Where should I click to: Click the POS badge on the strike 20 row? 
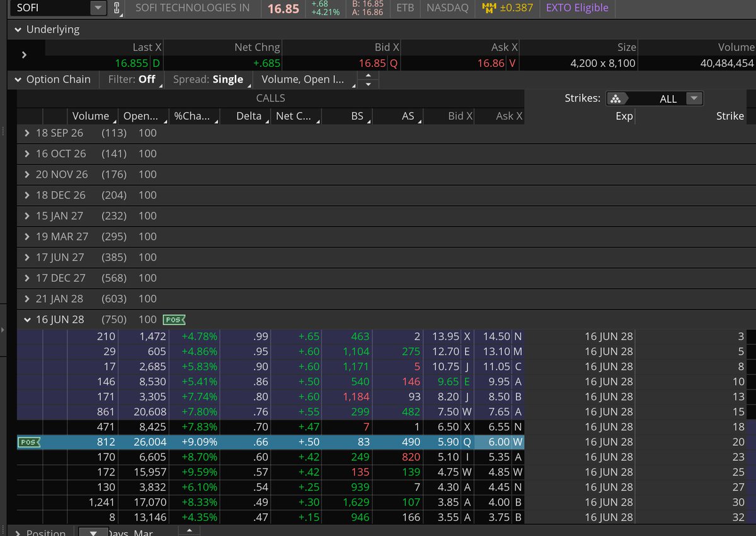[x=29, y=442]
